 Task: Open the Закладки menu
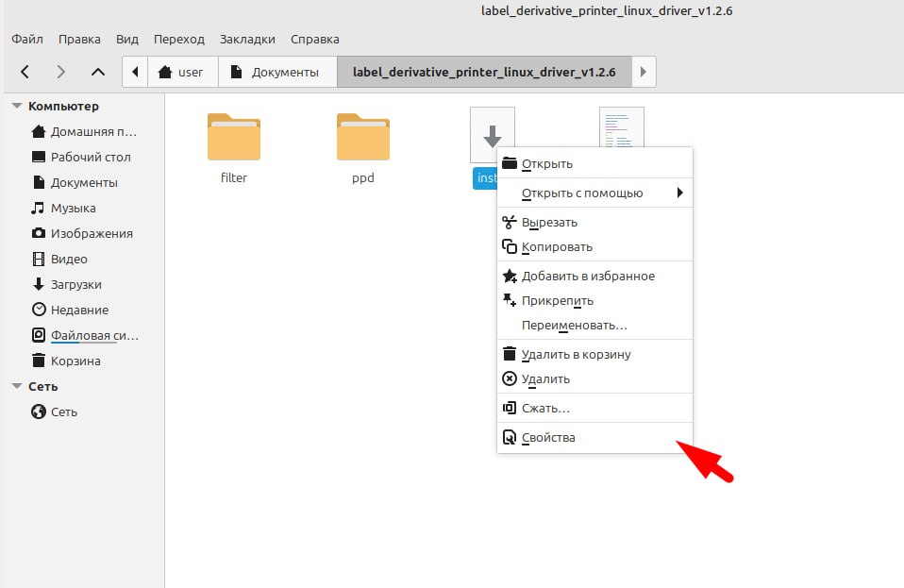coord(247,40)
